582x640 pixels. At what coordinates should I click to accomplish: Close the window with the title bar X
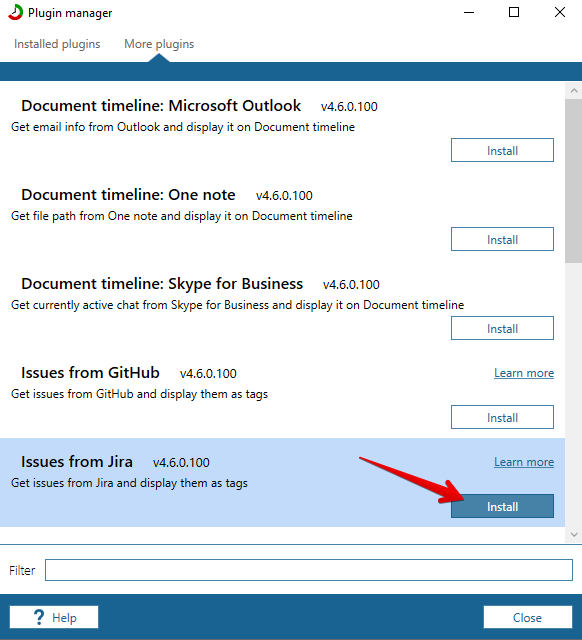pyautogui.click(x=560, y=12)
